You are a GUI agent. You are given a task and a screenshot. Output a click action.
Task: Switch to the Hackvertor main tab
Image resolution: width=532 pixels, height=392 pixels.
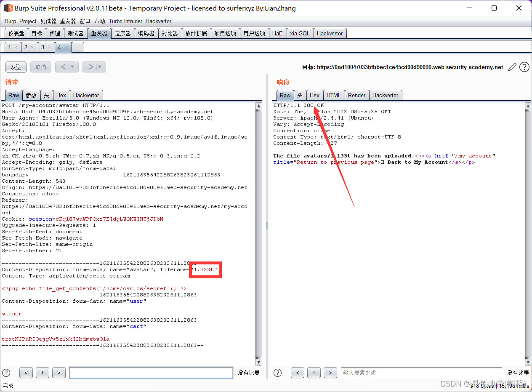pos(330,33)
